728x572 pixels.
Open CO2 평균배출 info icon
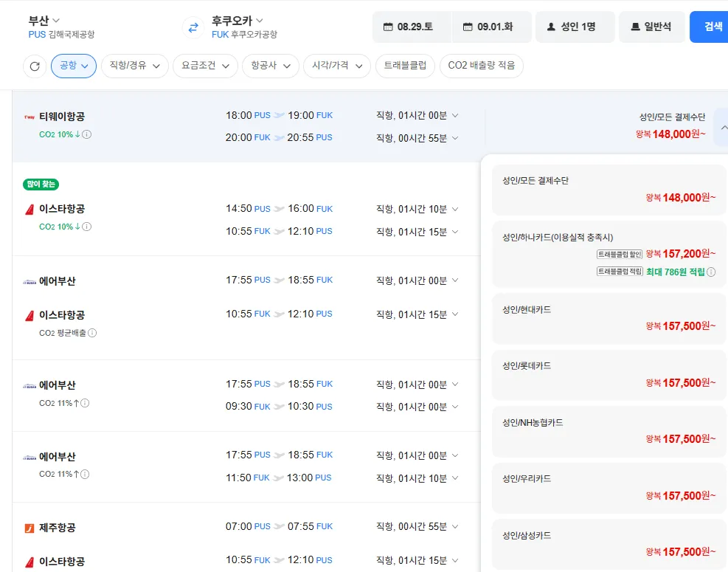tap(92, 333)
